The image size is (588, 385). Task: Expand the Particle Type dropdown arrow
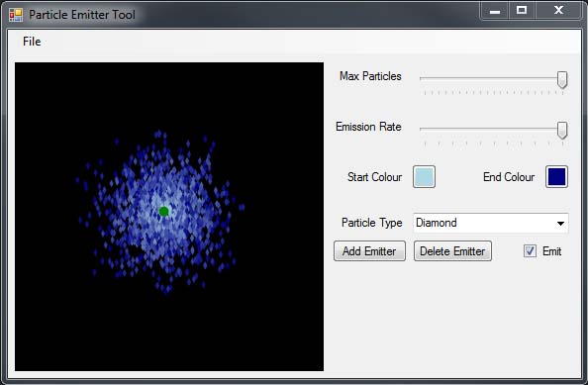[x=560, y=224]
